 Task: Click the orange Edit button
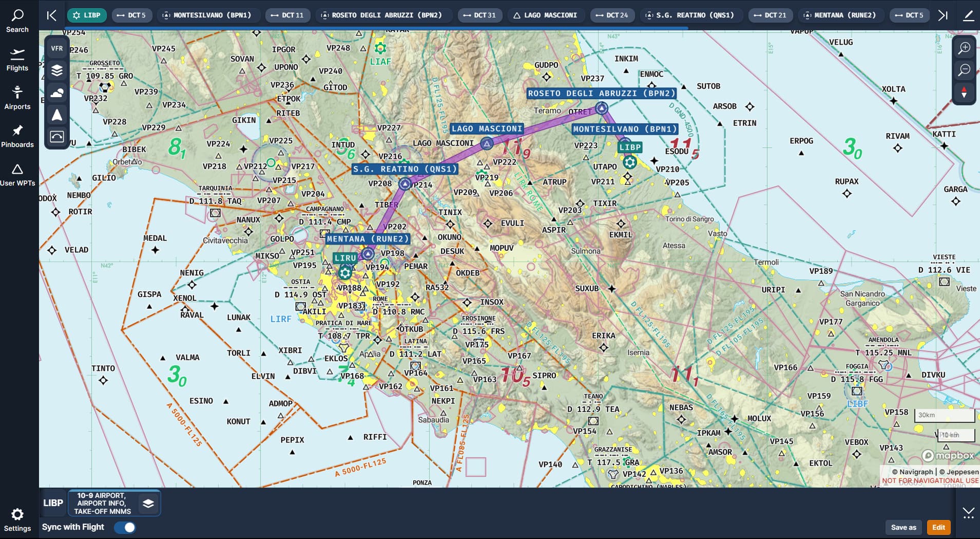click(x=939, y=527)
